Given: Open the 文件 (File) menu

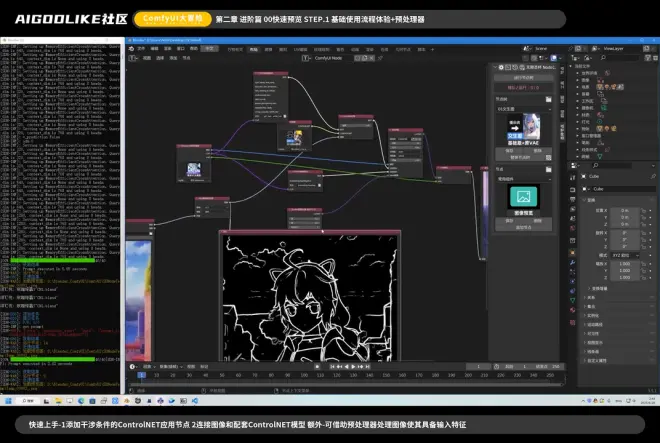Looking at the screenshot, I should click(141, 48).
